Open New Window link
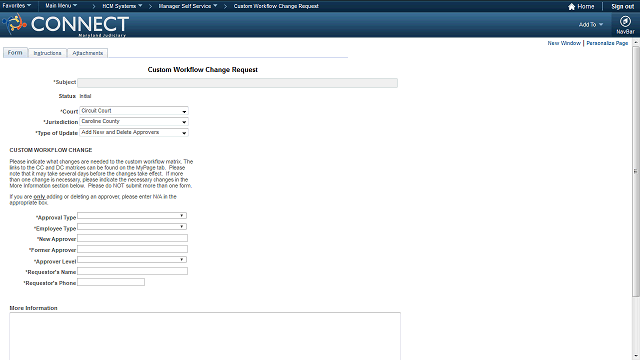Viewport: 640px width, 360px height. tap(564, 43)
